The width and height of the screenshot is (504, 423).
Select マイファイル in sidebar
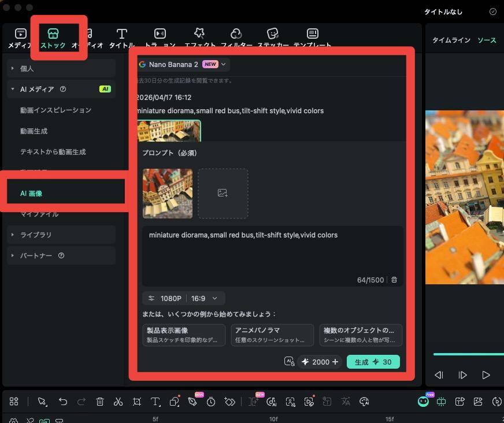tap(39, 214)
